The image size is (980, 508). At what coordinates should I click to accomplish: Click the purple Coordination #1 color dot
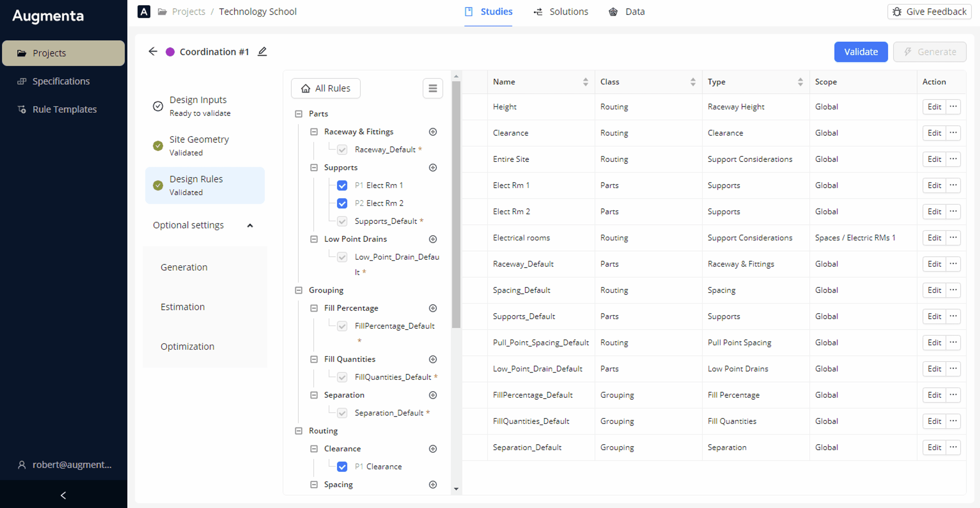(170, 52)
